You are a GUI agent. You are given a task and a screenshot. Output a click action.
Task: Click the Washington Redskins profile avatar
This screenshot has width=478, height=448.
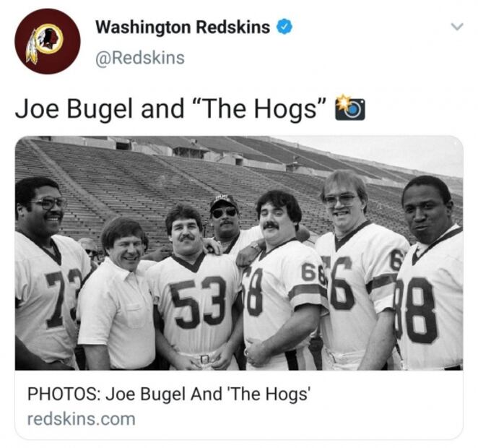[48, 41]
